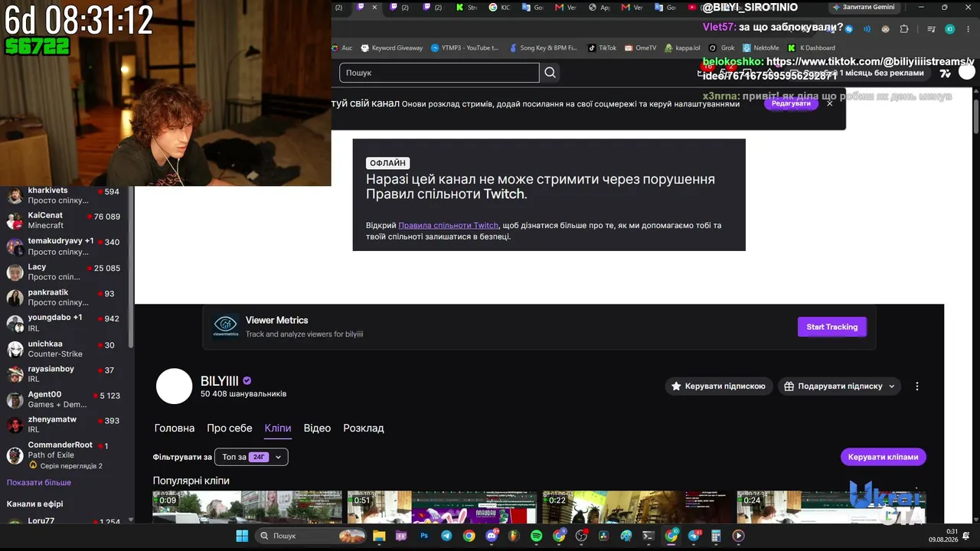Launch Photoshop from the taskbar

click(x=424, y=536)
